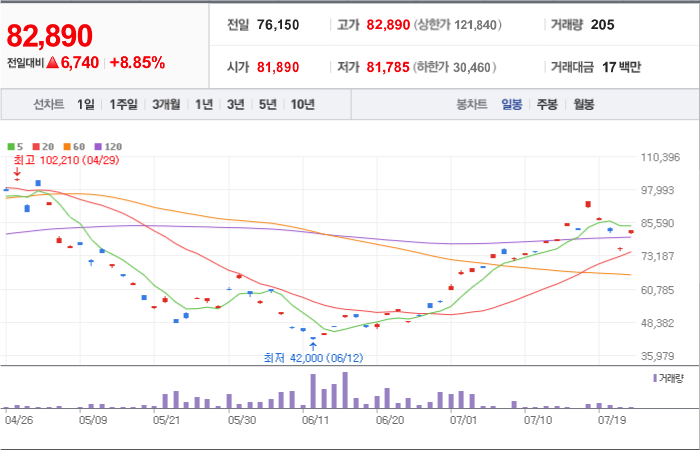Open the 10년 line chart

(x=303, y=104)
